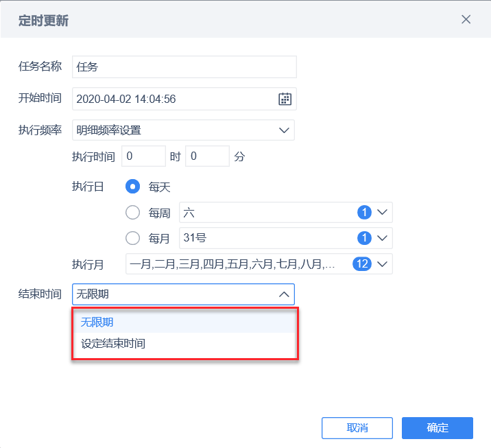This screenshot has width=491, height=448.
Task: Click the hour field under 执行时间
Action: [143, 156]
